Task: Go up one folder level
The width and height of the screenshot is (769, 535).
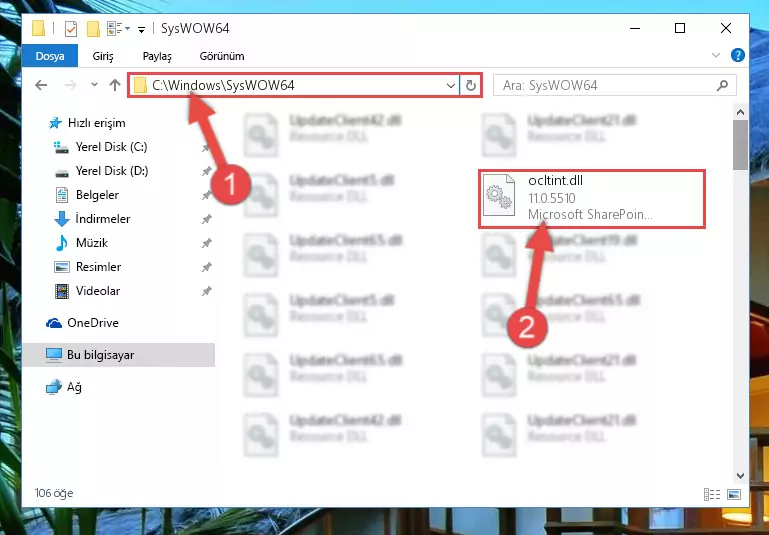Action: tap(115, 85)
